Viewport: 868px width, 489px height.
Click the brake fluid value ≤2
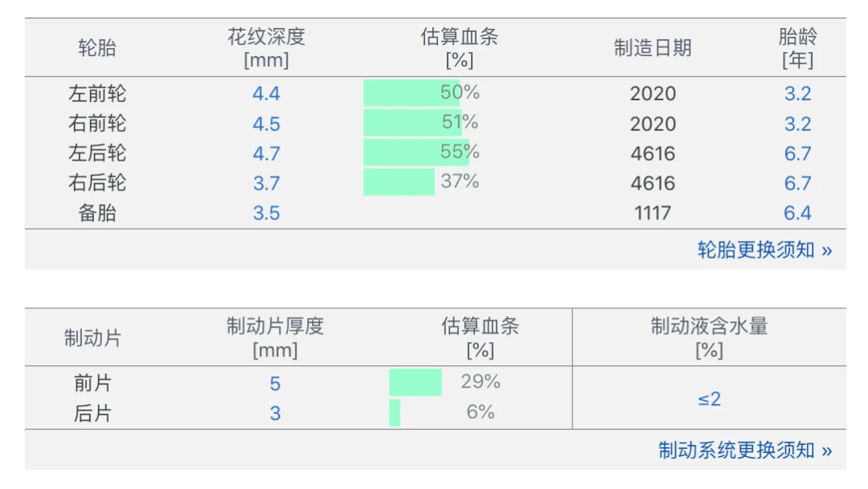709,399
